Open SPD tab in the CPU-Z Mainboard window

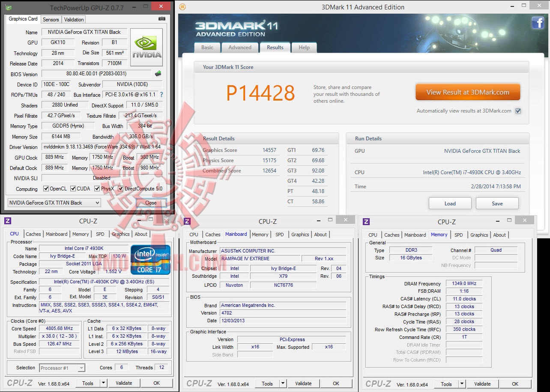tap(280, 235)
